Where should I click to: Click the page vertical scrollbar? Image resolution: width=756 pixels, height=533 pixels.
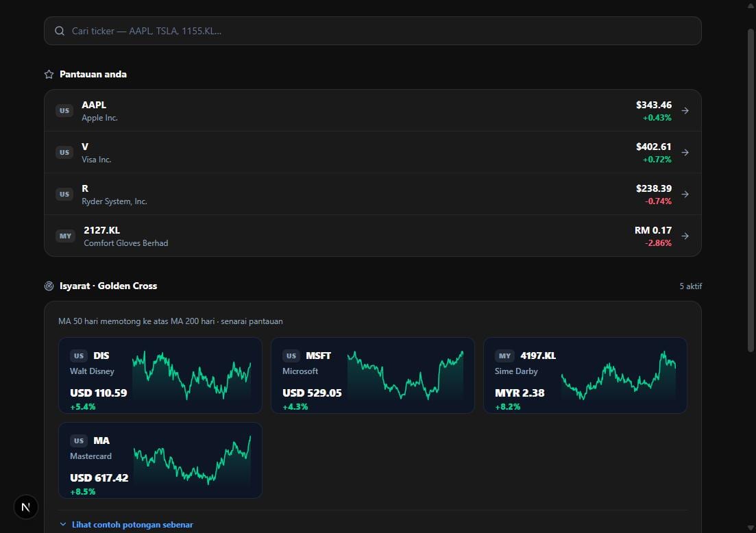(751, 190)
